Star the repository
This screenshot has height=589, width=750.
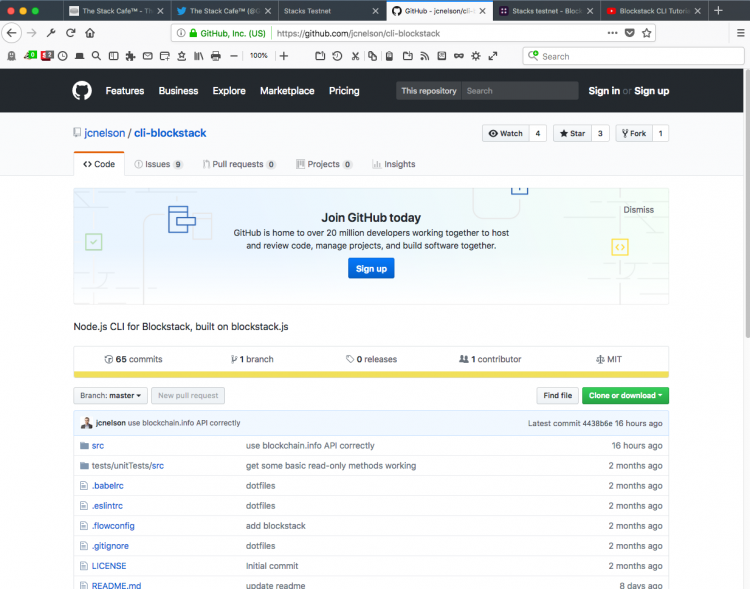(573, 133)
